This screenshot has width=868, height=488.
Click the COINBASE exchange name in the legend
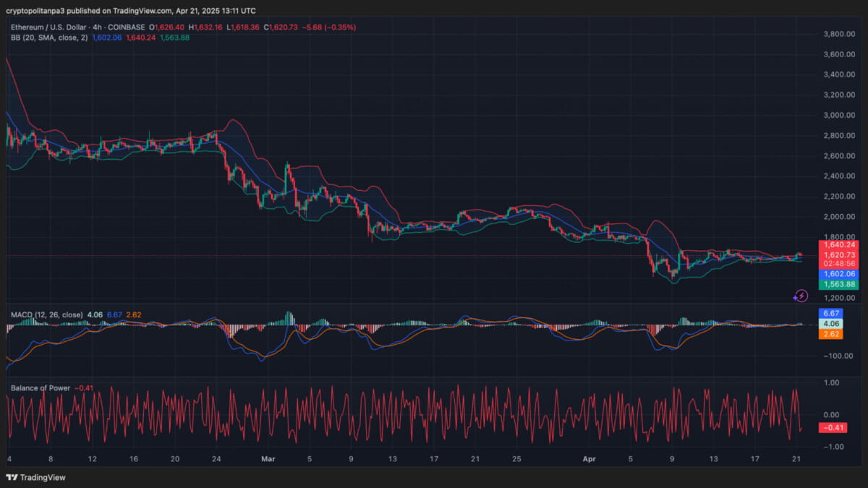click(x=124, y=27)
